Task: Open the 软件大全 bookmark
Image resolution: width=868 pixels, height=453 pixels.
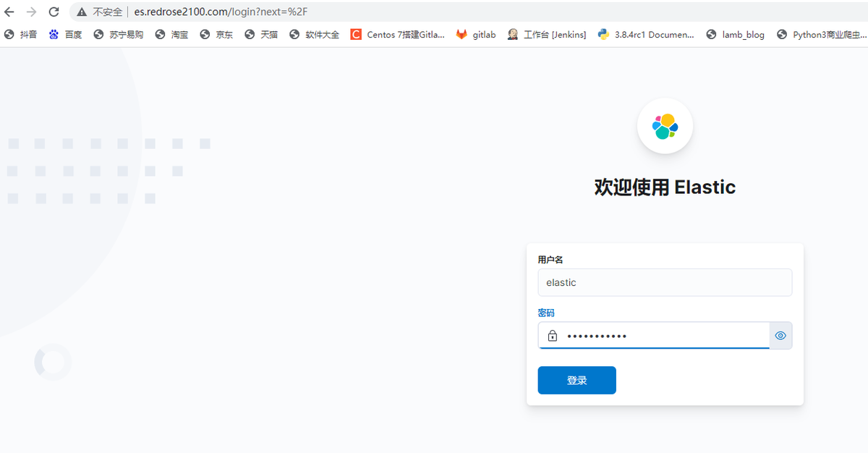Action: 314,34
